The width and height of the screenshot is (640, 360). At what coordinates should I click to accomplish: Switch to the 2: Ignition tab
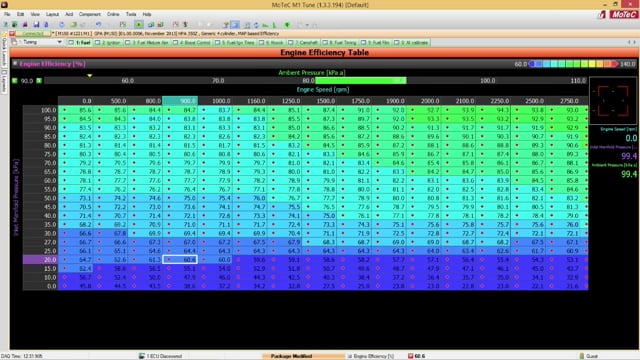pyautogui.click(x=108, y=42)
